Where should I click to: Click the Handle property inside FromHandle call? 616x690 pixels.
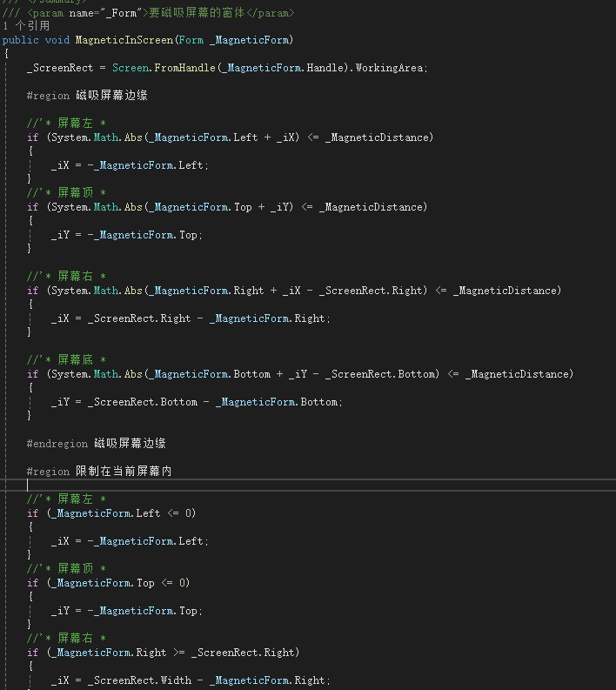(x=325, y=68)
